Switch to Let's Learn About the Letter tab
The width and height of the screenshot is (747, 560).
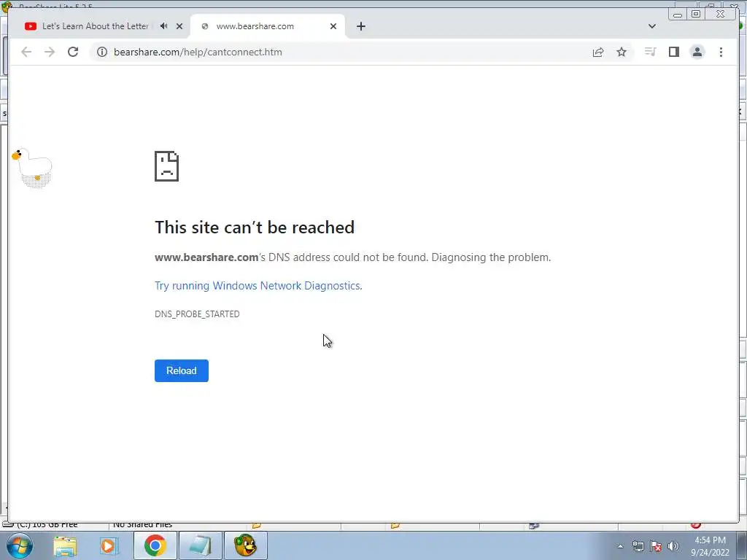[96, 26]
